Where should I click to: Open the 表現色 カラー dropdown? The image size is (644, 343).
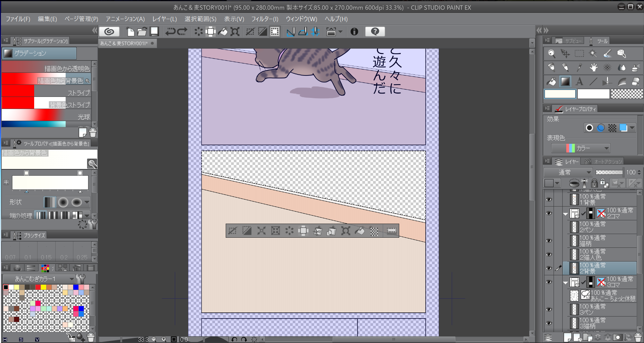[x=581, y=148]
